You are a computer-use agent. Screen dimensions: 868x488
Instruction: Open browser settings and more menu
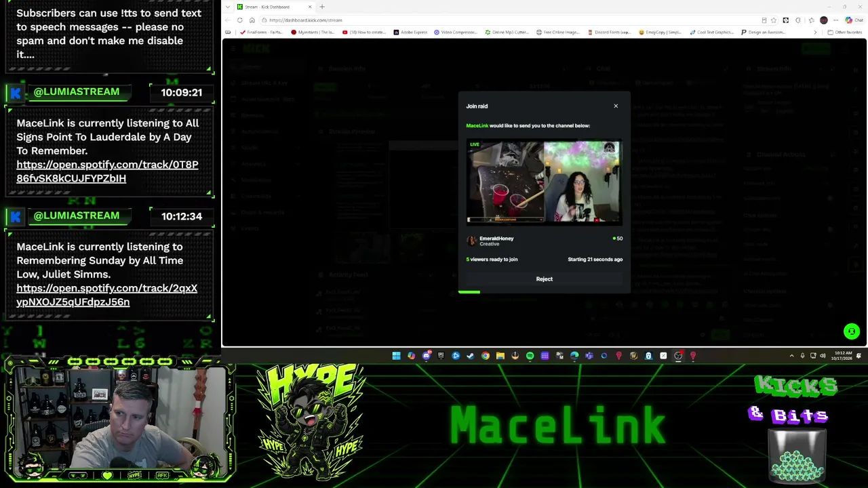point(835,20)
